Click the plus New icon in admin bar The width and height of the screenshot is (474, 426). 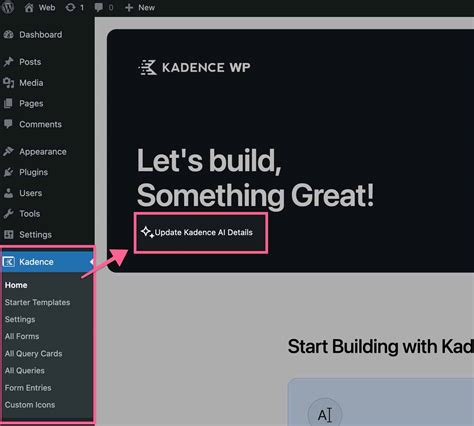129,7
